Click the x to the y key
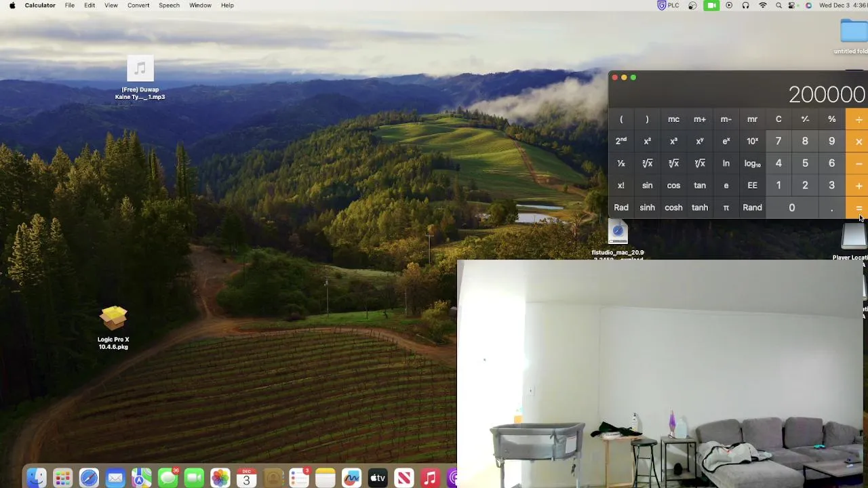 click(700, 142)
